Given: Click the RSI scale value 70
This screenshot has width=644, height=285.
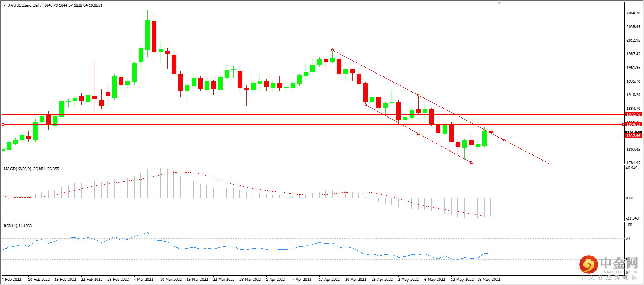Looking at the screenshot, I should click(x=628, y=239).
